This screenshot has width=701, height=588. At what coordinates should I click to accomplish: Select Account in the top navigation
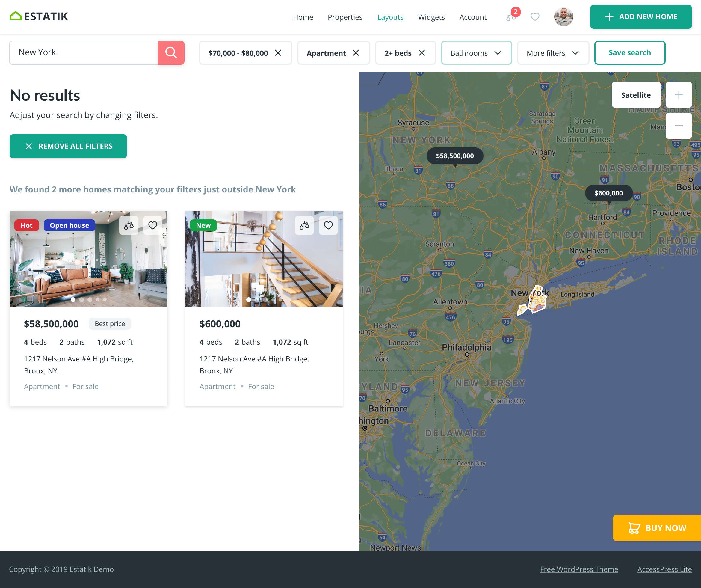[473, 17]
